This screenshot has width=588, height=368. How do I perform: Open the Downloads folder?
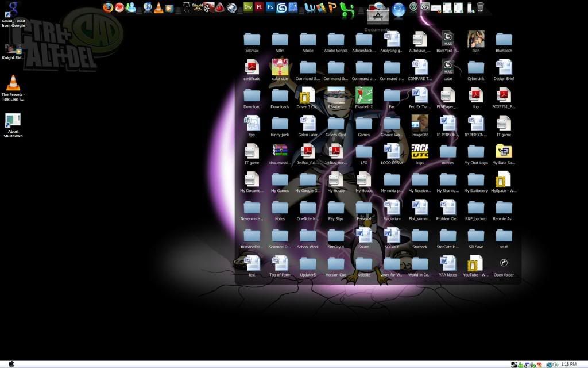click(x=280, y=99)
